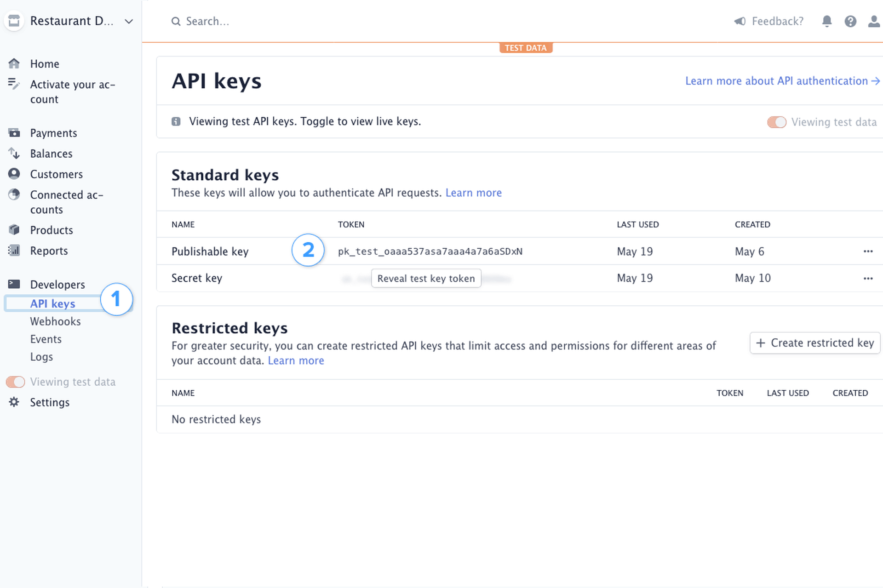Screen dimensions: 883x588
Task: Select the Payments icon in sidebar
Action: pyautogui.click(x=14, y=133)
